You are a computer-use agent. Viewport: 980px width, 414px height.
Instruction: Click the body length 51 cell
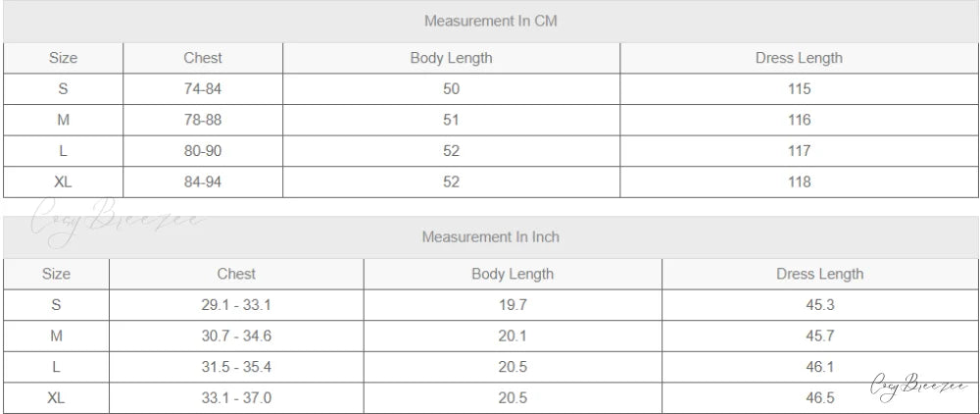pos(451,121)
